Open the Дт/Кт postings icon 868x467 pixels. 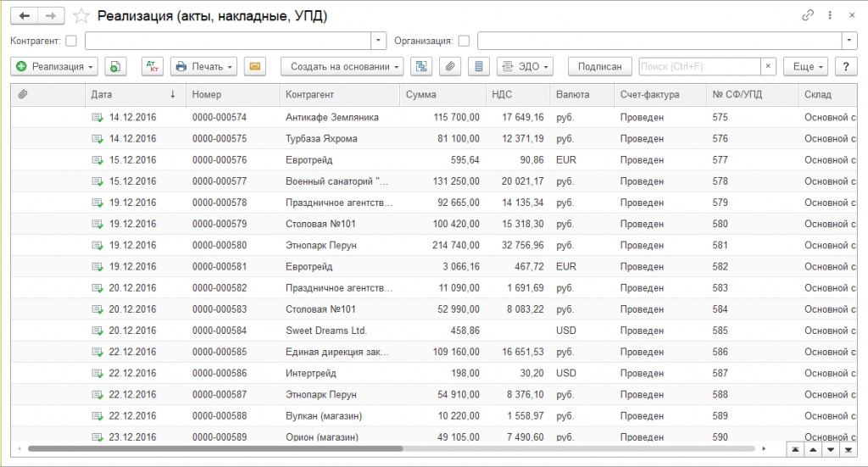[x=152, y=66]
